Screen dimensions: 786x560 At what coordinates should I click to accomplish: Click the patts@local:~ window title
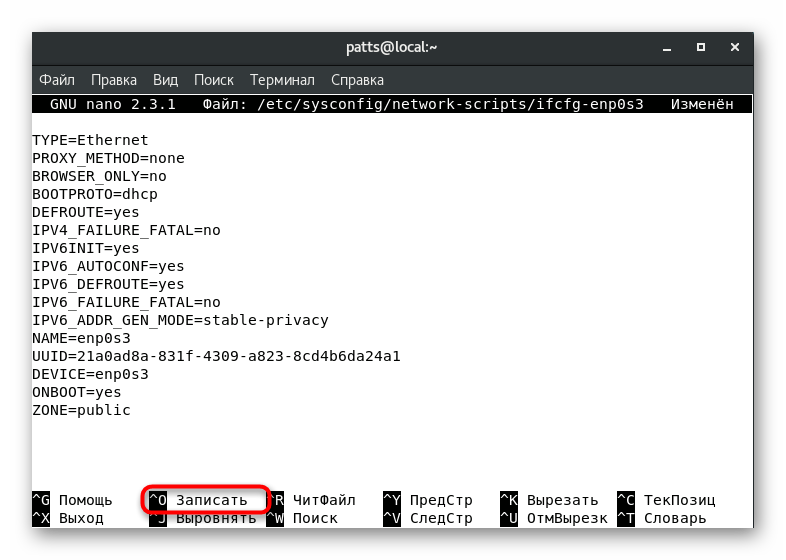(x=391, y=47)
